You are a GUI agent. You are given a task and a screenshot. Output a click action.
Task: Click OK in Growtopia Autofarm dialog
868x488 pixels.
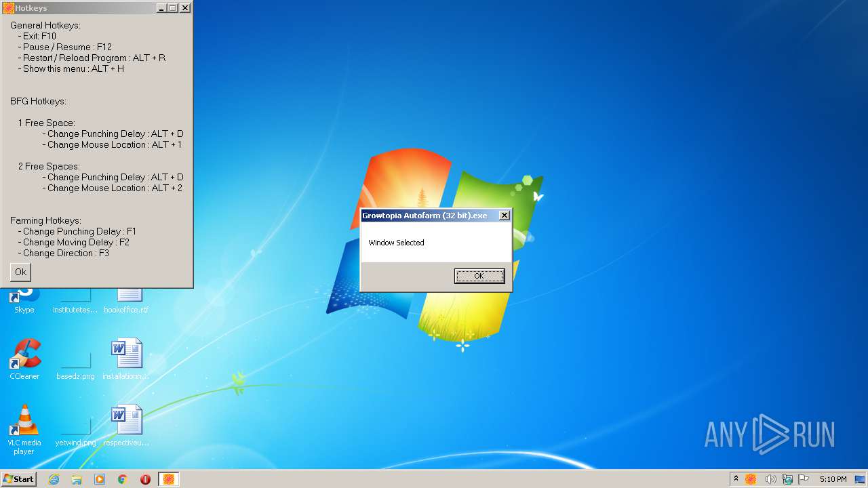pos(479,276)
